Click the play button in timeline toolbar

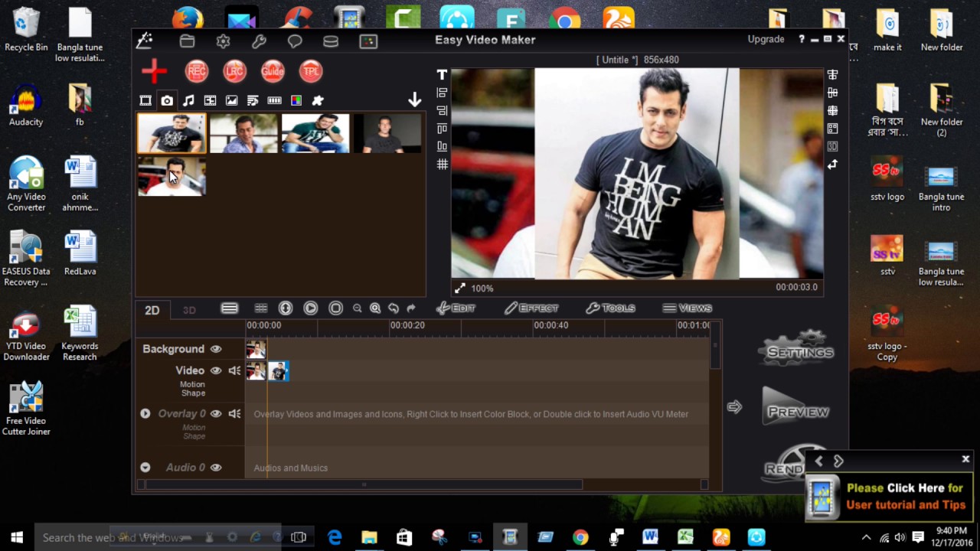(310, 308)
